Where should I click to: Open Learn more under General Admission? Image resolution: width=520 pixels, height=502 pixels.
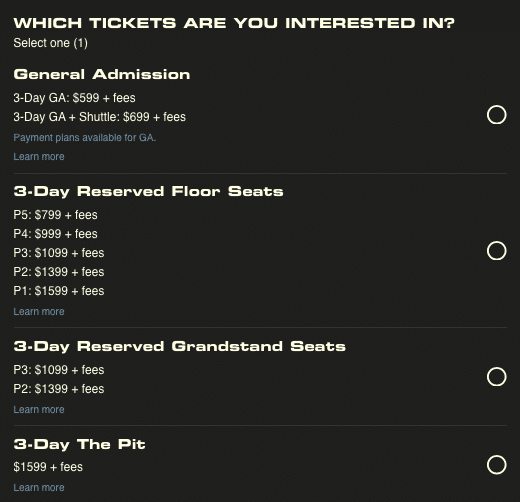pos(39,157)
